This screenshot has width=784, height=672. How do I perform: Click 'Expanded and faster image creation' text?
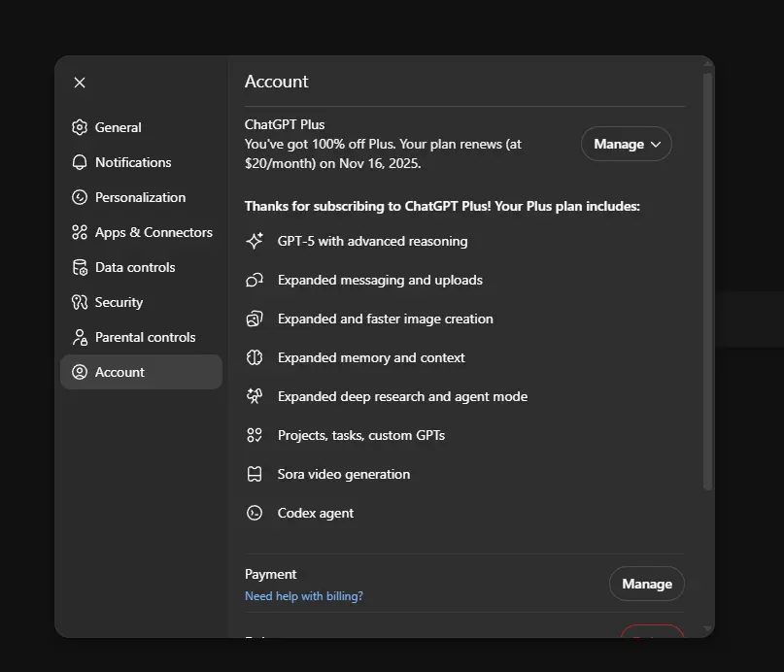click(x=385, y=319)
